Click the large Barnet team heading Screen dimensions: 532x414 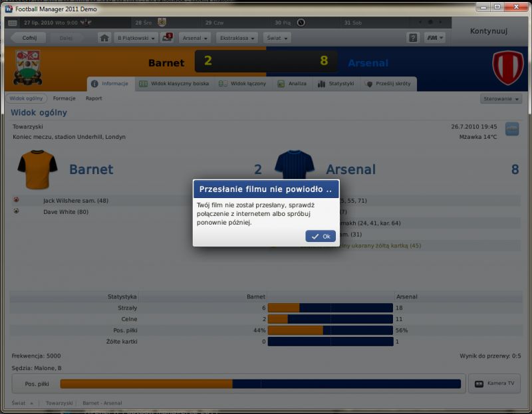(x=91, y=169)
